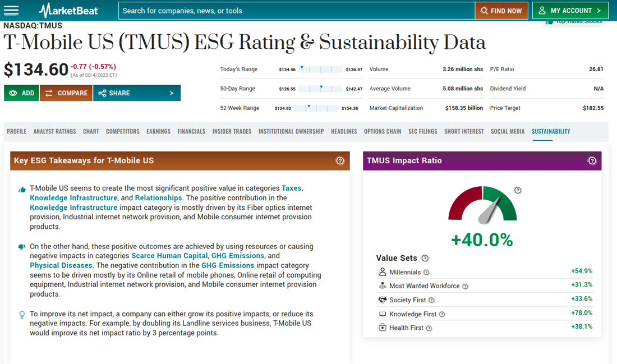Viewport: 617px width, 364px height.
Task: Add TMUS to watchlist with ADD button
Action: click(21, 93)
